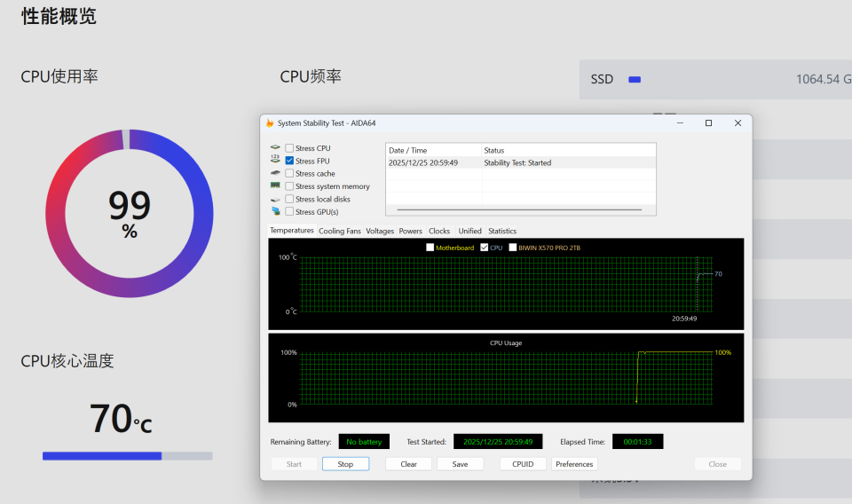Toggle the BIWIN X570 PRO 2TB checkbox
Screen dimensions: 852x504
[513, 248]
